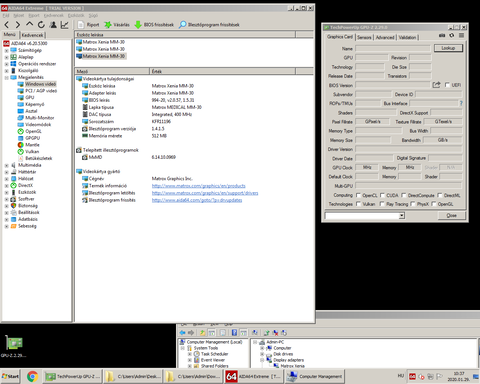Toggle the OpenCL checkbox
This screenshot has height=384, width=480.
click(x=358, y=195)
